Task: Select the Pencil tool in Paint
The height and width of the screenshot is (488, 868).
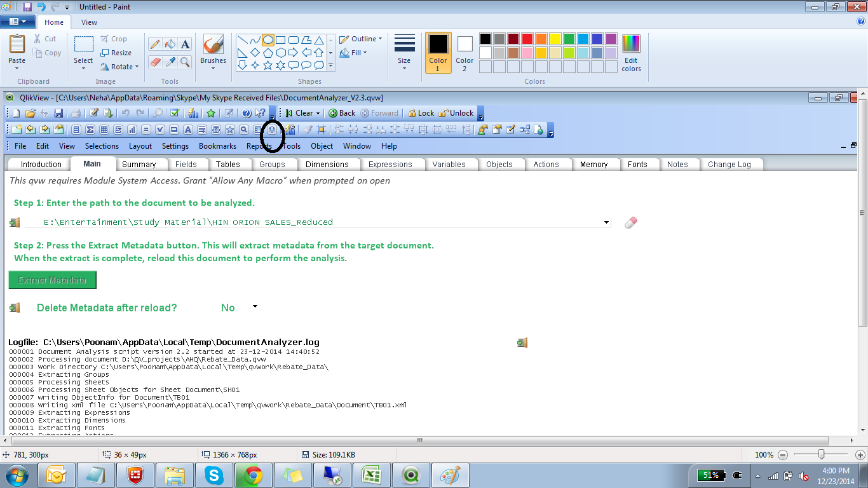Action: click(154, 44)
